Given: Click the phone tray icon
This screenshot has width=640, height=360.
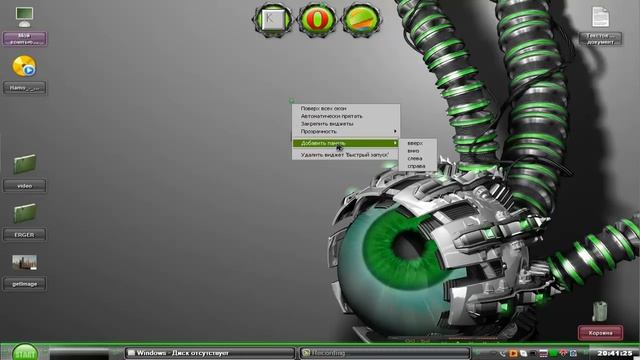Looking at the screenshot, I should click(503, 353).
